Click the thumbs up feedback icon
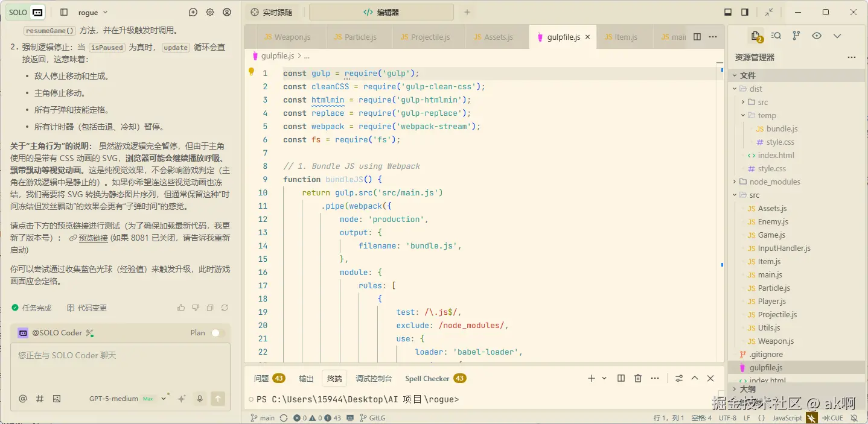 coord(181,308)
